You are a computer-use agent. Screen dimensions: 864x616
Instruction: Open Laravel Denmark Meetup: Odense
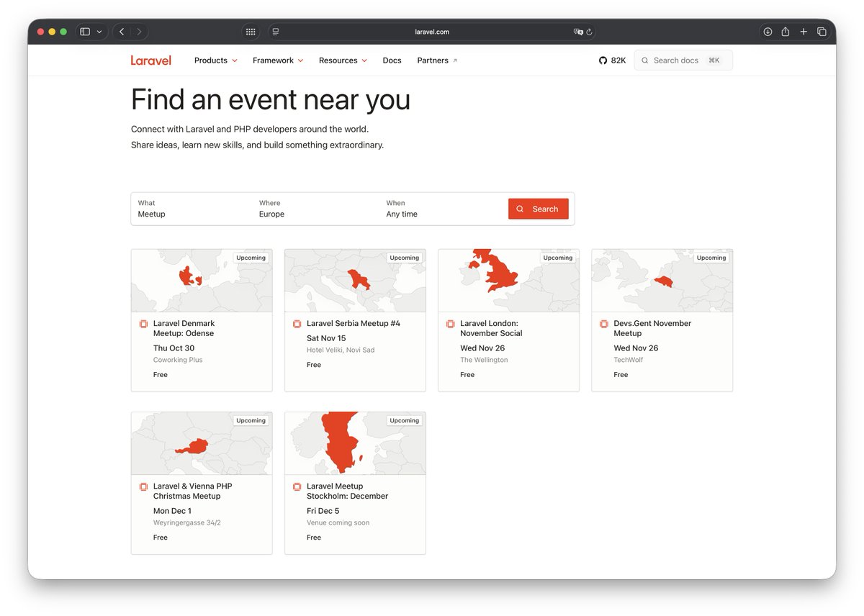(184, 328)
